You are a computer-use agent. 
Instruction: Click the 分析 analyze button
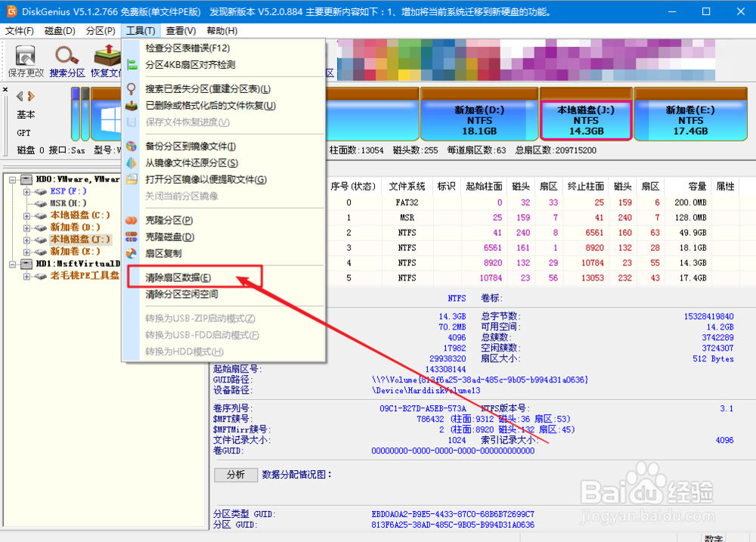pos(236,475)
